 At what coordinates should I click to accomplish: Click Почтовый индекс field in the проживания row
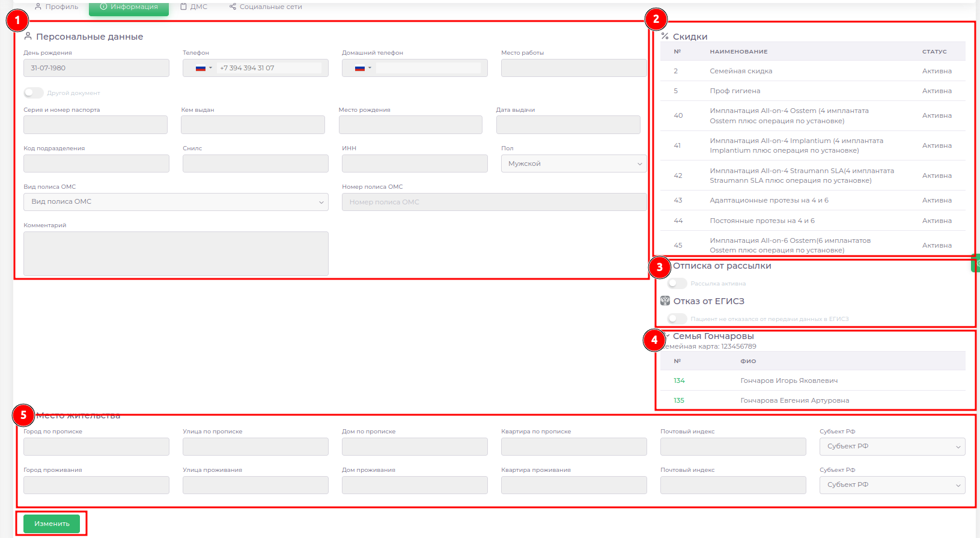click(733, 485)
